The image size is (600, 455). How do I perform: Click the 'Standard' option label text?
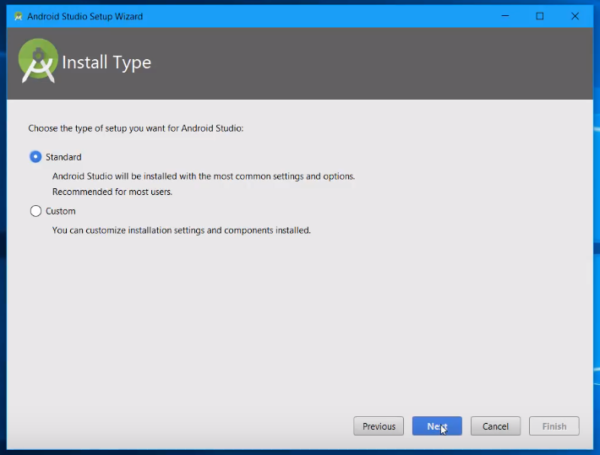click(63, 157)
